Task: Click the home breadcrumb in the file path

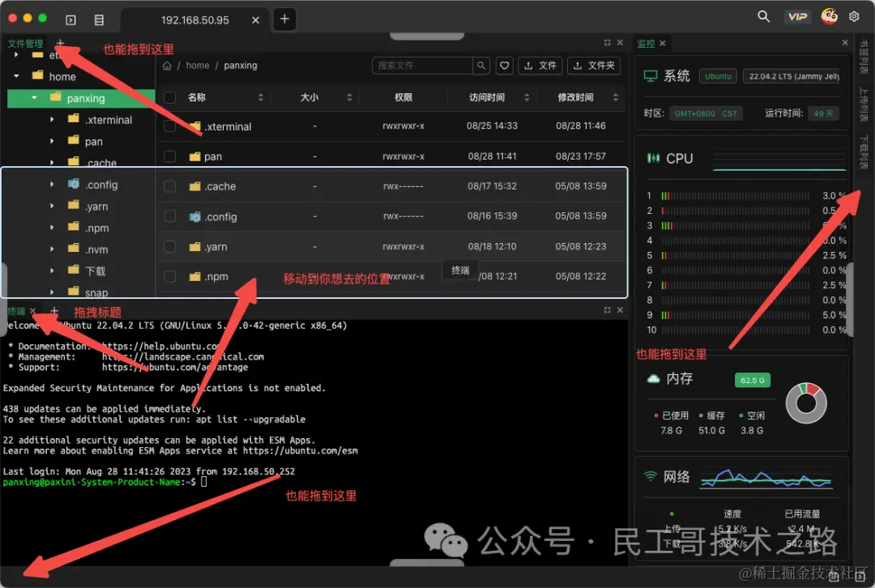Action: tap(197, 65)
